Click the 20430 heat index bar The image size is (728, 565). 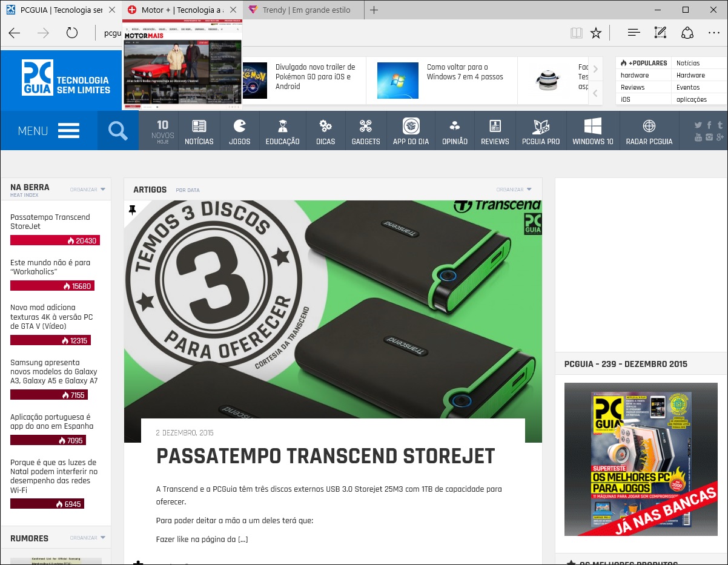pos(55,240)
